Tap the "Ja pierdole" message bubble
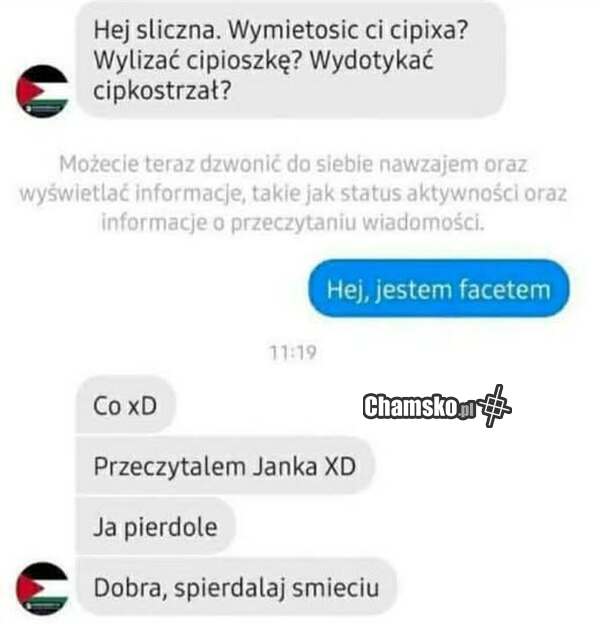Screen dimensions: 600x624 click(156, 526)
